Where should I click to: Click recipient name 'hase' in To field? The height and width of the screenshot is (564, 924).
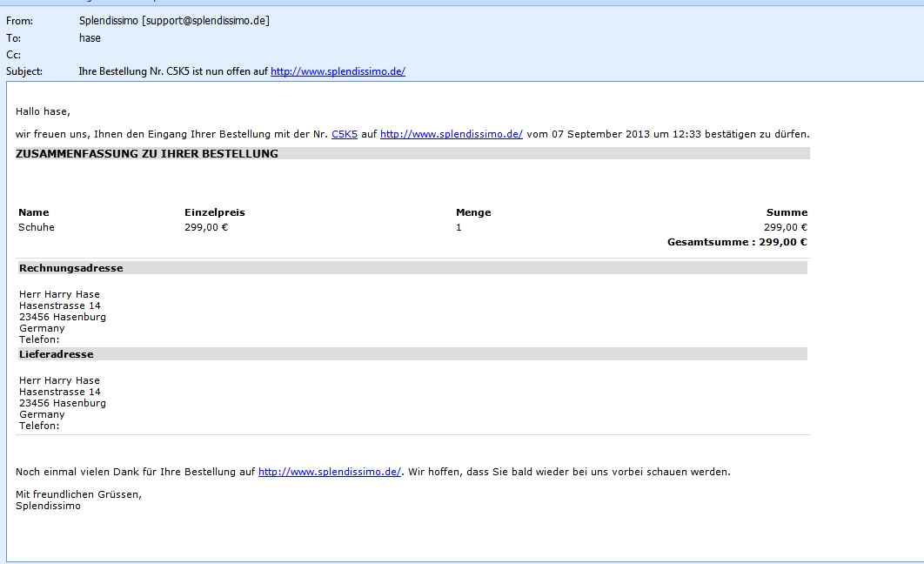coord(90,37)
